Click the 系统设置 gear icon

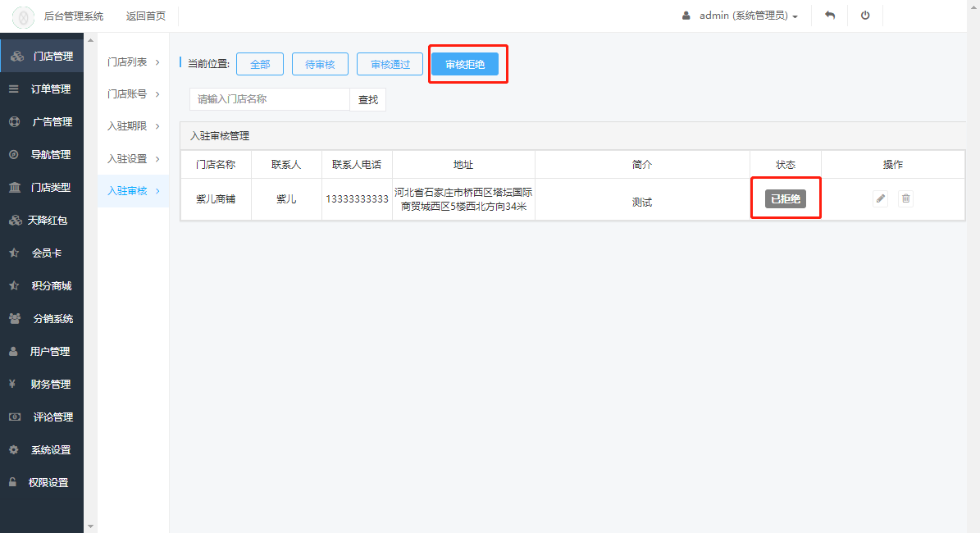pos(14,450)
